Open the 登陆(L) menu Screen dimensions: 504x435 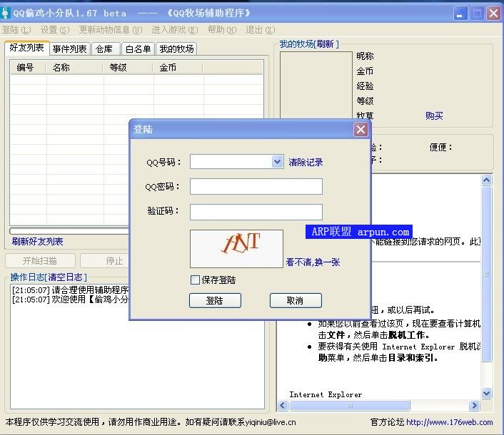pyautogui.click(x=16, y=30)
